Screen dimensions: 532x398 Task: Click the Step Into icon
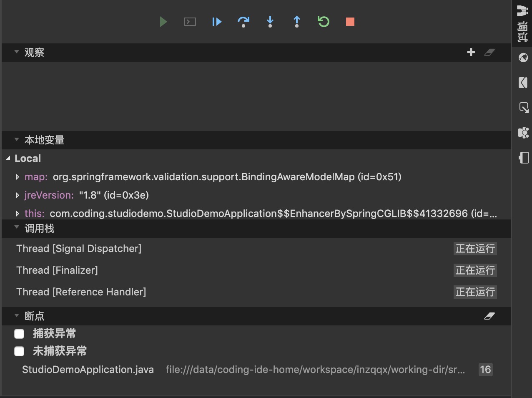(270, 22)
